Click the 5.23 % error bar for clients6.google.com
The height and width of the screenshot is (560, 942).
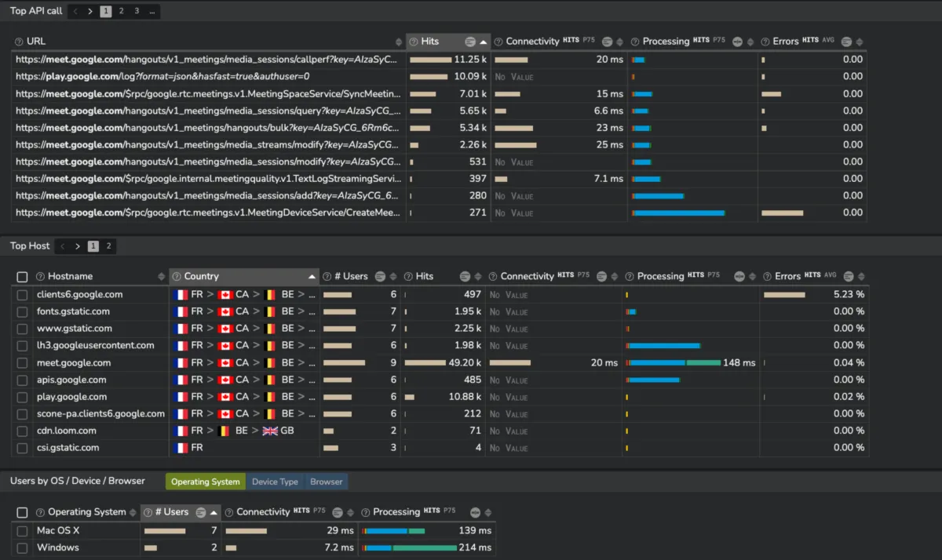784,295
